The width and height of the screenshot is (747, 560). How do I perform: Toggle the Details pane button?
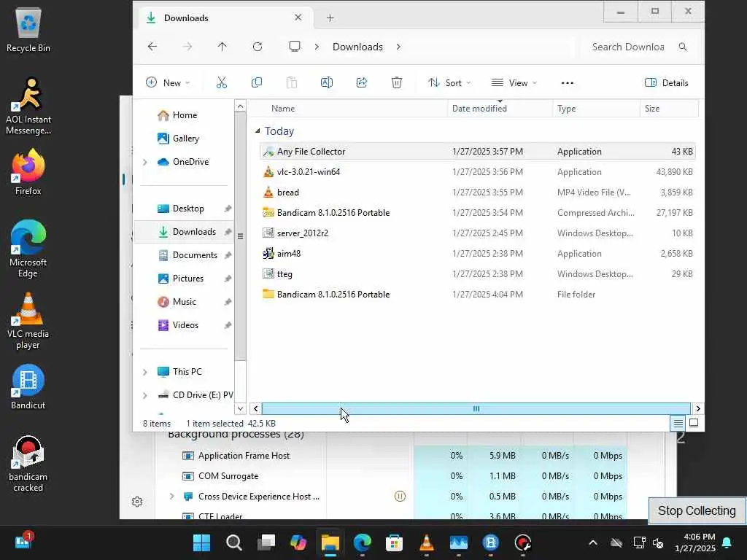pyautogui.click(x=666, y=83)
